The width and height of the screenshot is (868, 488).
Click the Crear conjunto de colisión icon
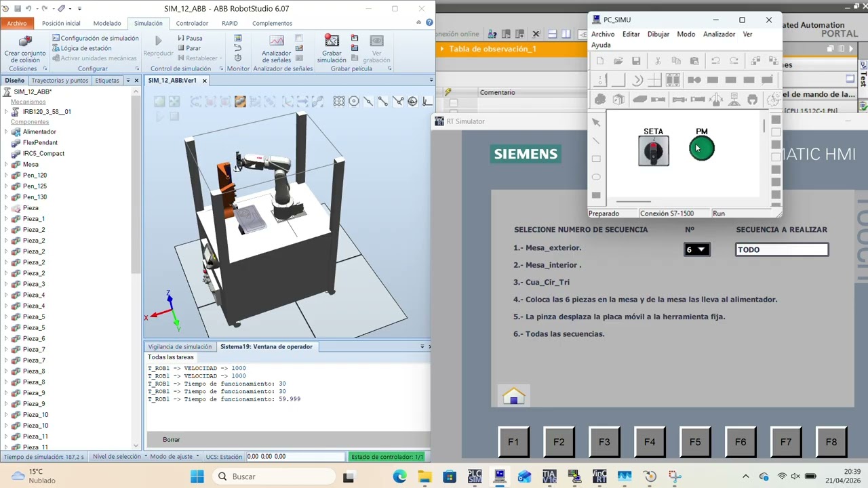pyautogui.click(x=25, y=42)
